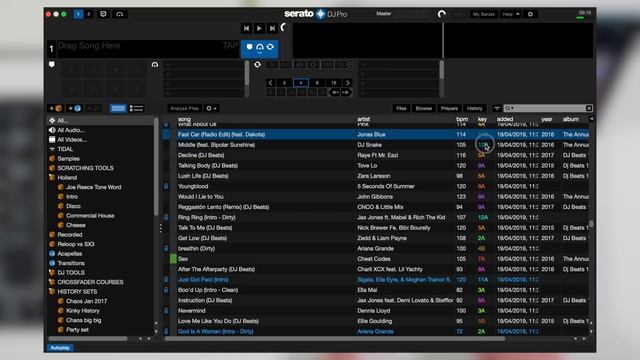Clear the search with X button
Viewport: 640px width, 360px height.
pos(589,108)
